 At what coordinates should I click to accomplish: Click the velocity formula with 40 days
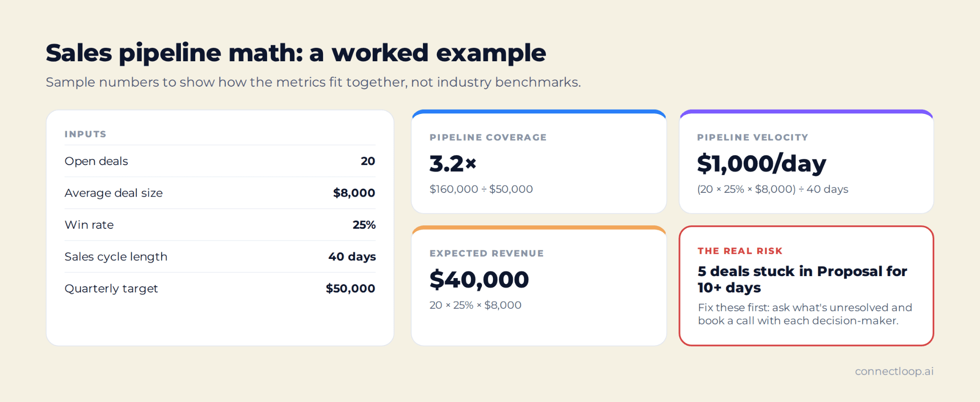pyautogui.click(x=773, y=189)
